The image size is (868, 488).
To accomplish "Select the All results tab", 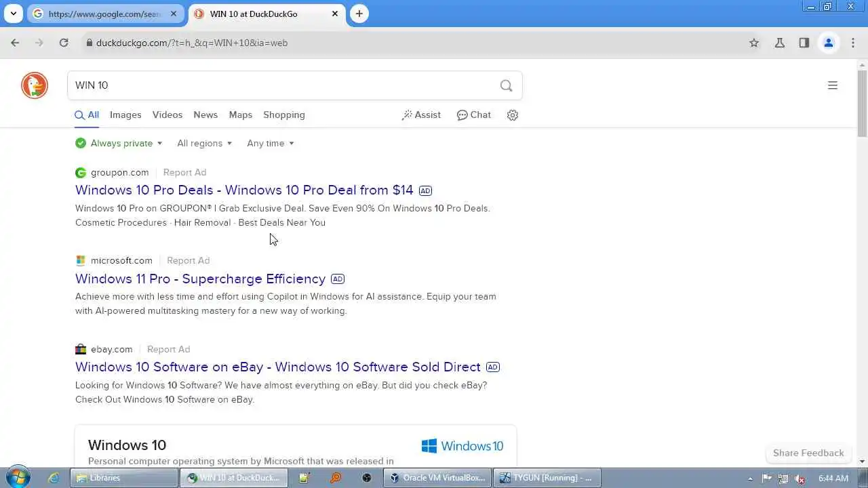I will click(x=87, y=115).
